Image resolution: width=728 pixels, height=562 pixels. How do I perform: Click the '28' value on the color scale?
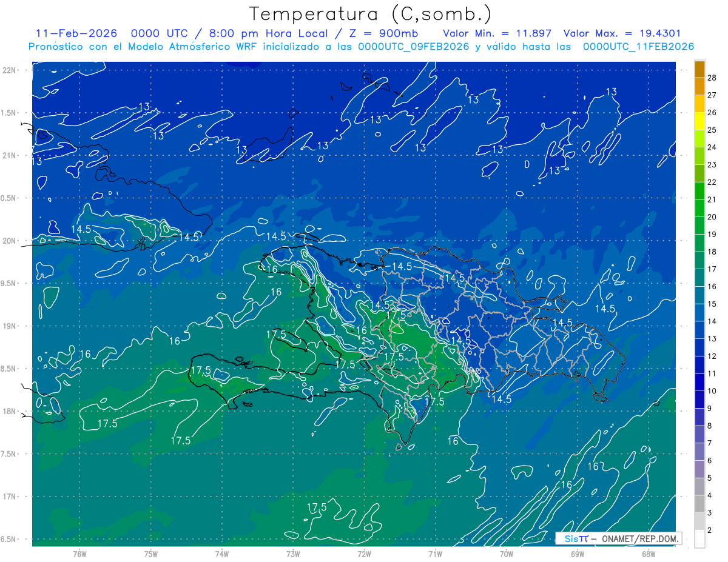pos(712,78)
